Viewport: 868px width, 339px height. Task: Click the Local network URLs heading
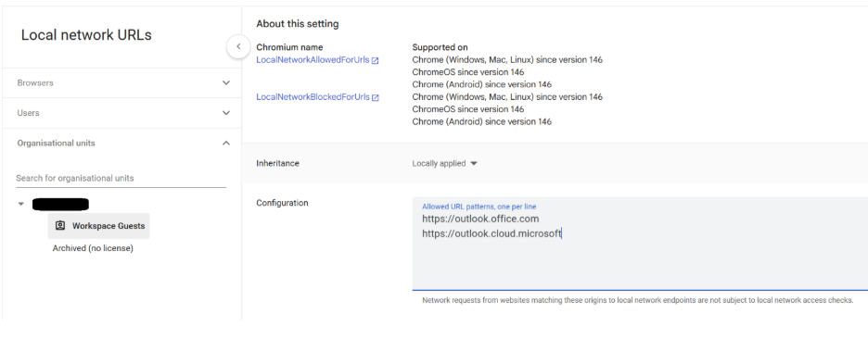(x=86, y=35)
